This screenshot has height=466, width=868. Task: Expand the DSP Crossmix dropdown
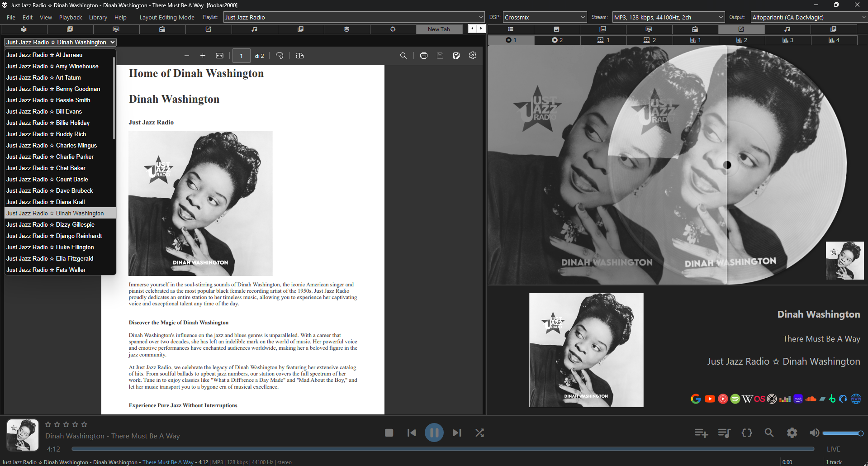pos(545,17)
